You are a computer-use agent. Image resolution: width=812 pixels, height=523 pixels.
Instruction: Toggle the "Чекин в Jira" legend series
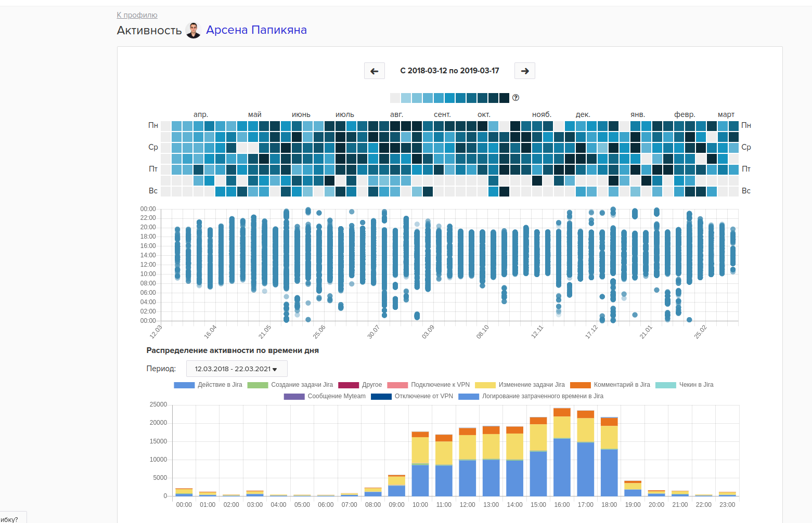(x=685, y=385)
